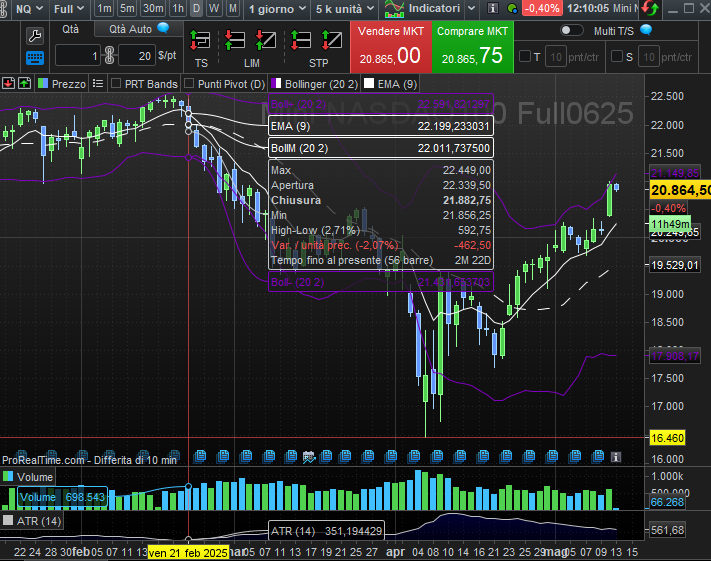
Task: Switch to the 30m timeframe
Action: 152,8
